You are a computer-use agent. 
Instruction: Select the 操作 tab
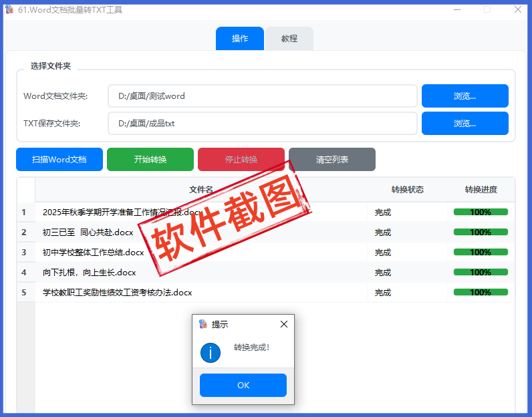(x=240, y=39)
